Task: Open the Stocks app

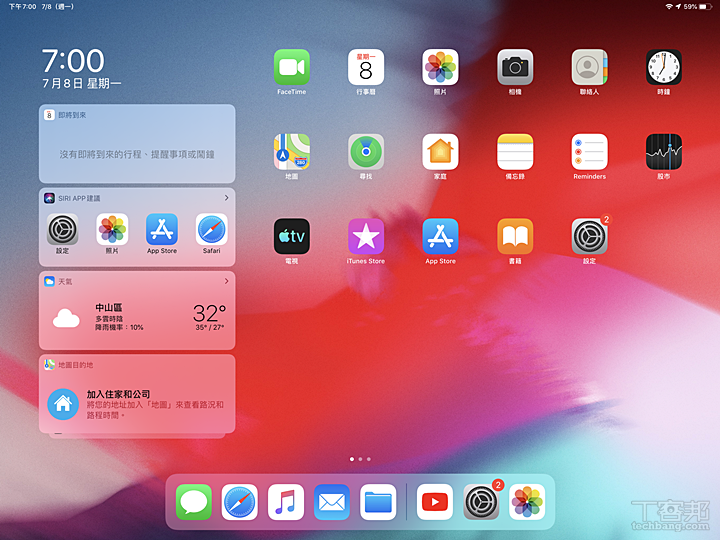Action: pos(664,152)
